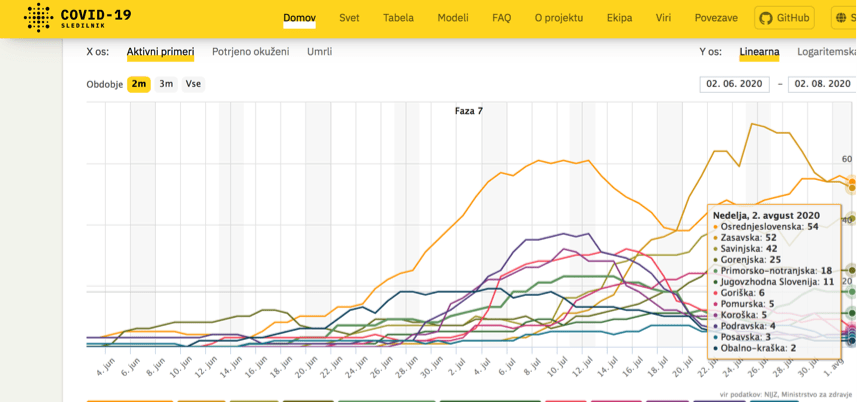The image size is (857, 403).
Task: Select the Aktivni primeri X axis option
Action: click(160, 52)
